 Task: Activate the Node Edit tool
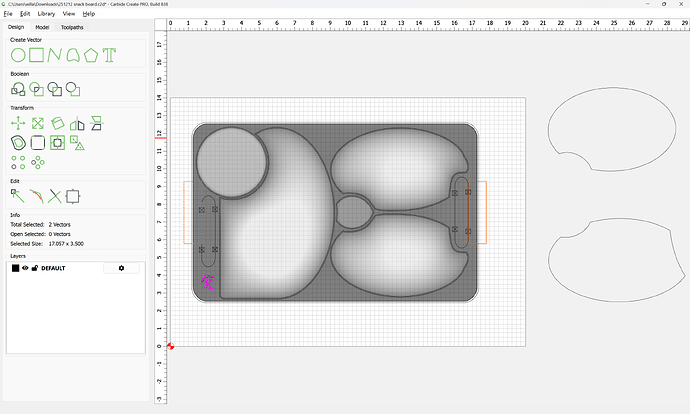tap(18, 196)
